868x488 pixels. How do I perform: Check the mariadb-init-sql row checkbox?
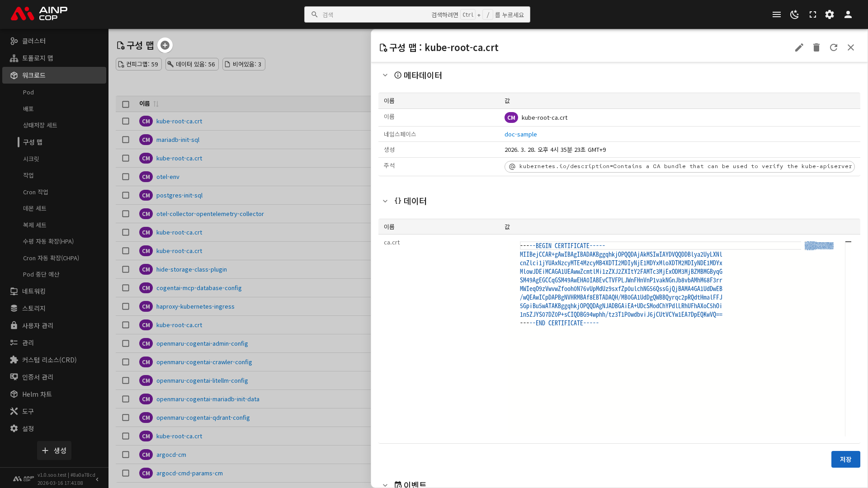(126, 140)
